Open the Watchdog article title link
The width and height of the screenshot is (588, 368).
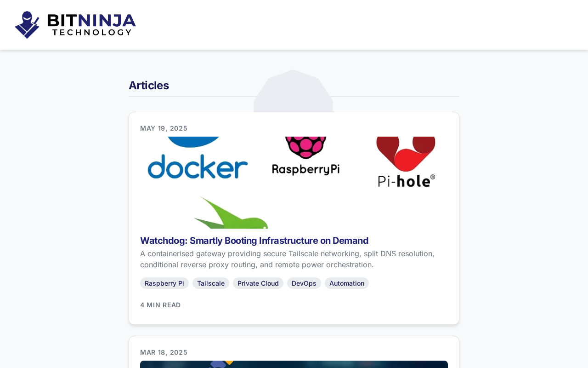254,241
